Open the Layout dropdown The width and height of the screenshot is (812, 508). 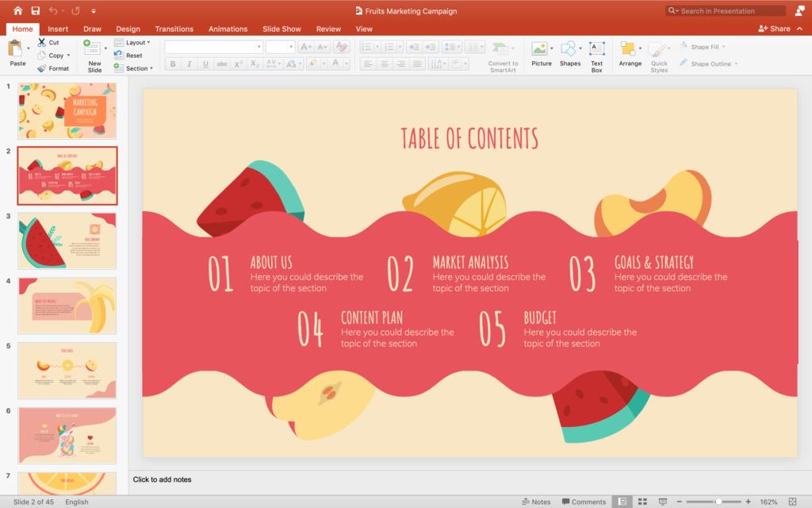pyautogui.click(x=134, y=42)
